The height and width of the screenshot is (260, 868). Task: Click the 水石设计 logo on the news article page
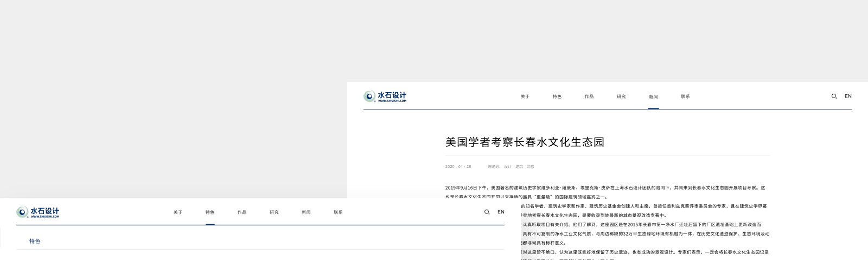click(385, 96)
